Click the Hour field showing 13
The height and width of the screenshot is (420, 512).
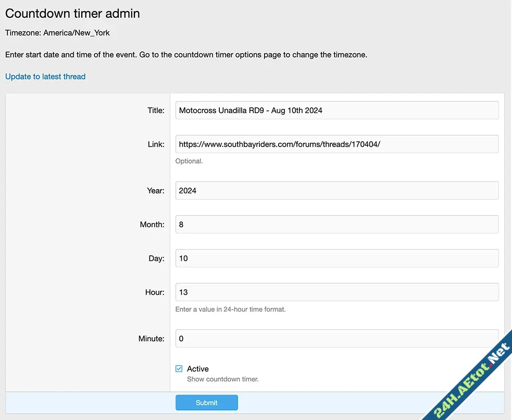tap(336, 292)
